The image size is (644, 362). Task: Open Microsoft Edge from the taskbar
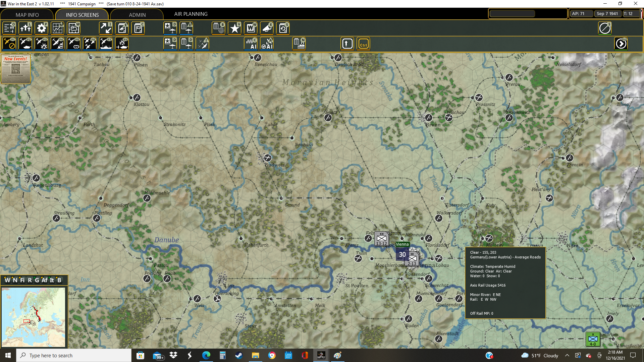click(x=206, y=355)
